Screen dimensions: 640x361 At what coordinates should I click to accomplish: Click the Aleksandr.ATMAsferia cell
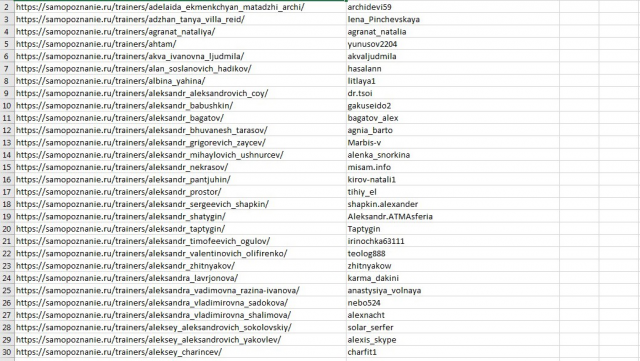453,216
